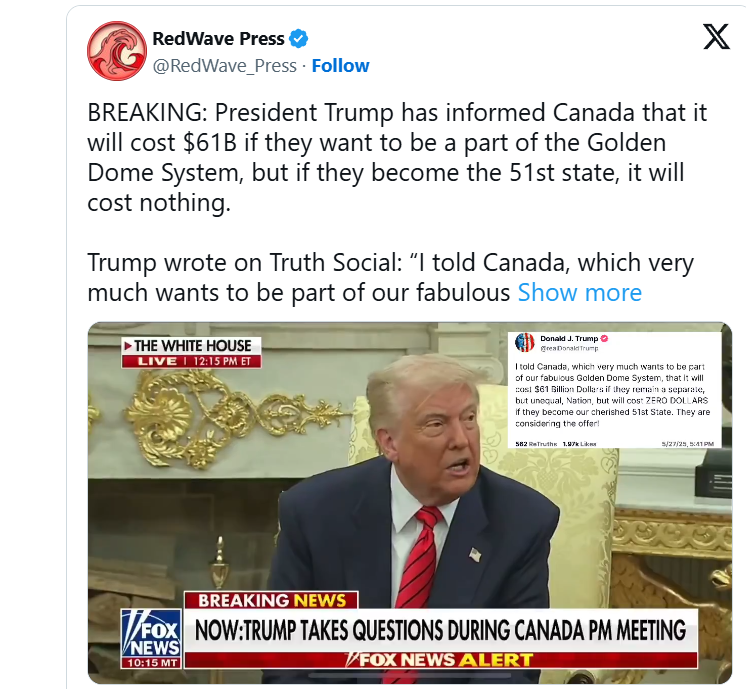Screen dimensions: 746x689
Task: Click the embedded Truth Social post overlay
Action: (x=615, y=390)
